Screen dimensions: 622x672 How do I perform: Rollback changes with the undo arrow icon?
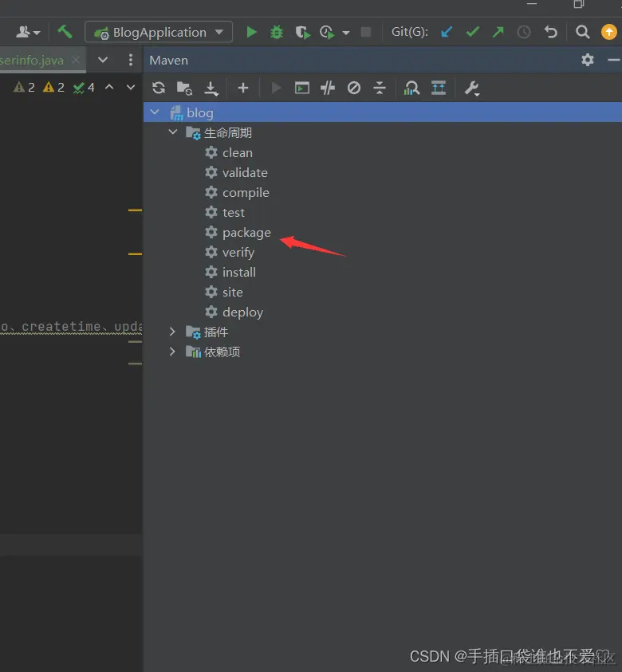[551, 32]
